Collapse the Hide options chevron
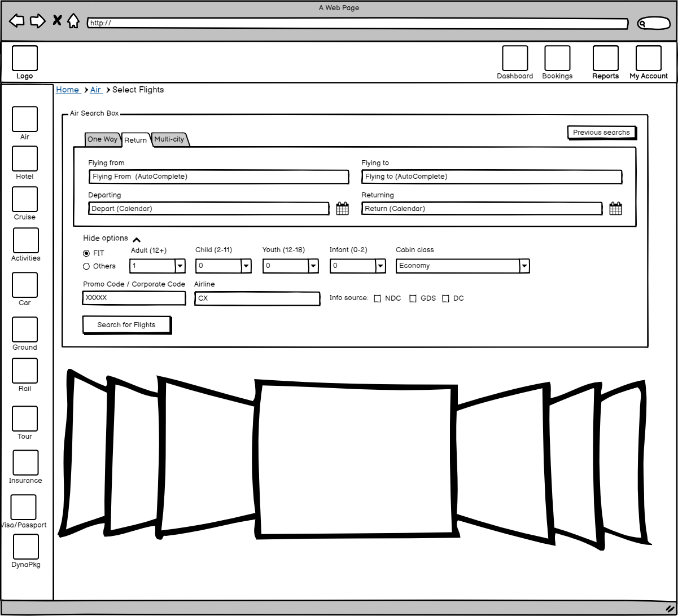 [x=137, y=239]
